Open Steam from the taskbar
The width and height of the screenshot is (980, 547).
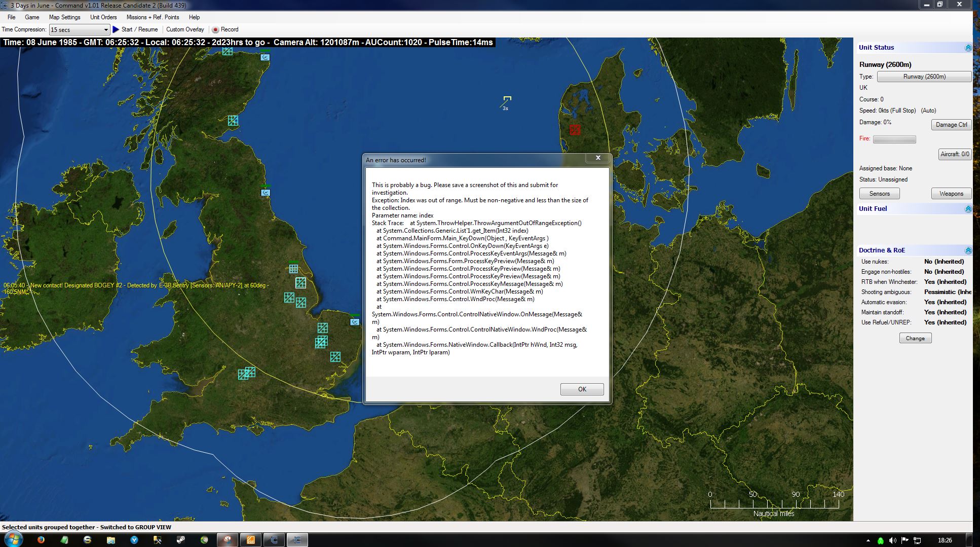[181, 540]
